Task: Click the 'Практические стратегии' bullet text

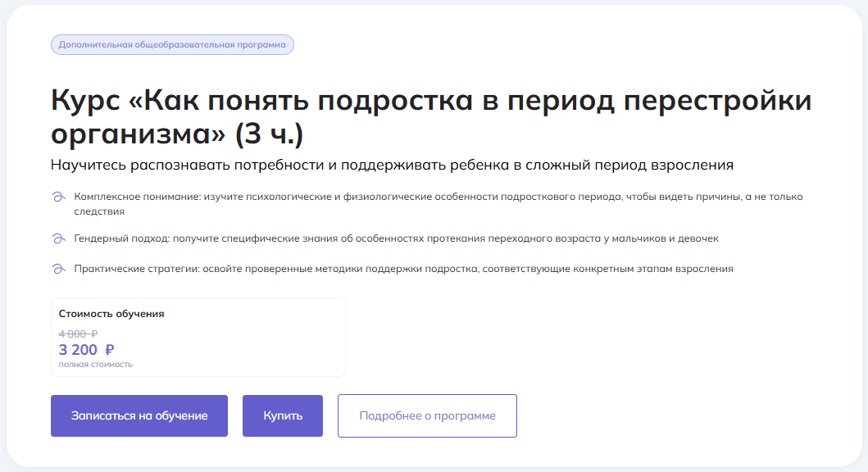Action: click(x=403, y=269)
